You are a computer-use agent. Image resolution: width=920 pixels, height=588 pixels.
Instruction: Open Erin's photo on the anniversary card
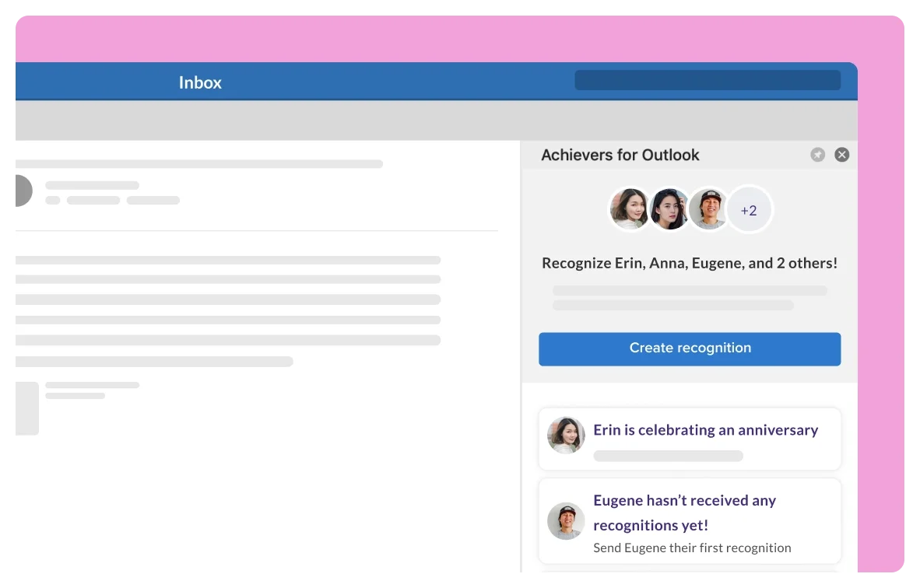(x=566, y=435)
